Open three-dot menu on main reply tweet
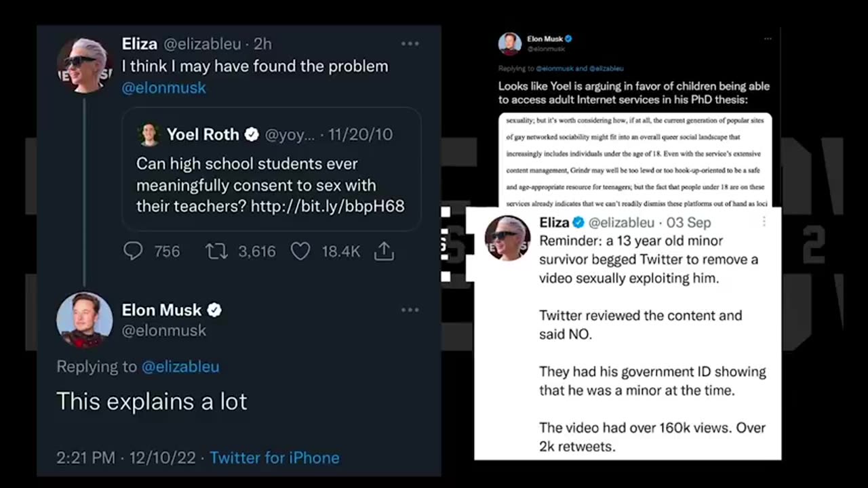 tap(410, 310)
